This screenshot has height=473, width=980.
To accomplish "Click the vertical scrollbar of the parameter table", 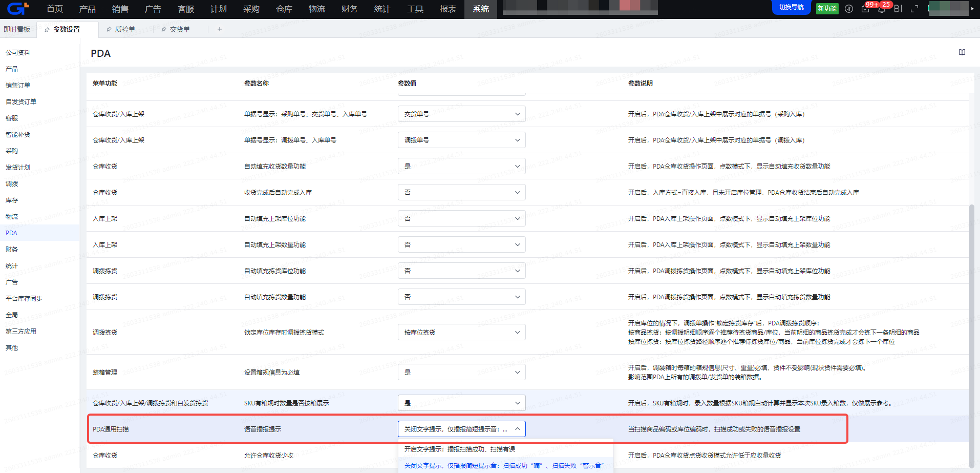I will pos(971,336).
